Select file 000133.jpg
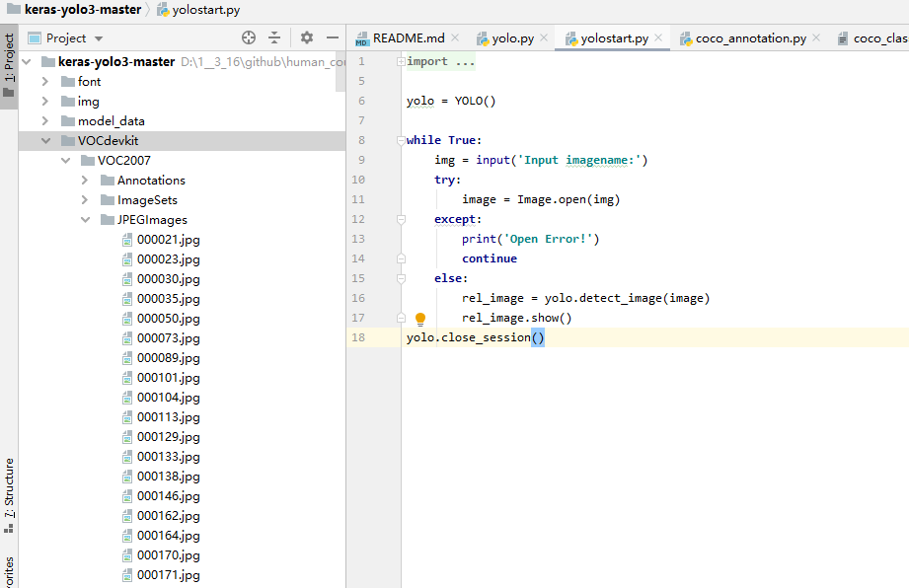909x588 pixels. tap(168, 456)
